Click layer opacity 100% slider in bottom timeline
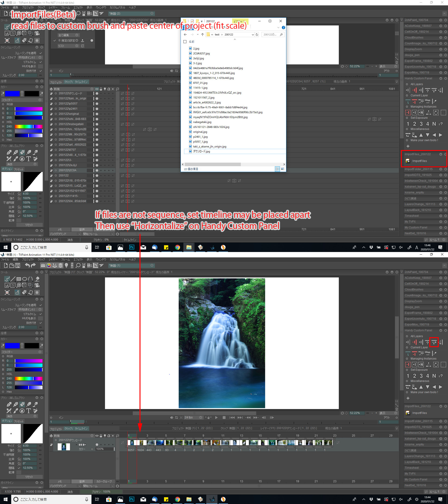 (x=105, y=449)
